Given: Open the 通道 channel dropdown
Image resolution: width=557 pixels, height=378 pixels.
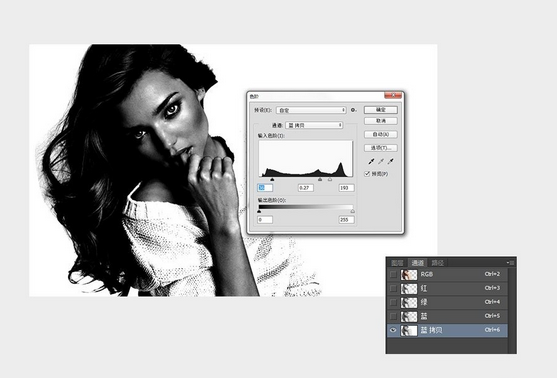Looking at the screenshot, I should pyautogui.click(x=314, y=125).
